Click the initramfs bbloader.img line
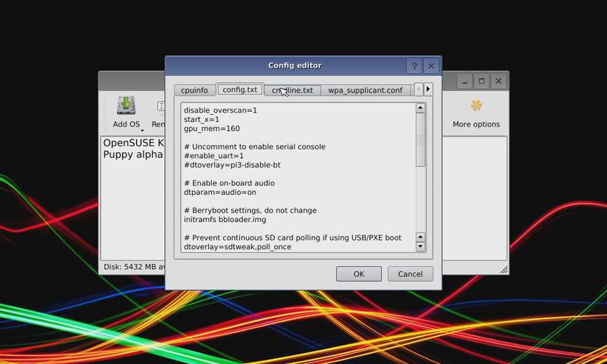 coord(225,219)
